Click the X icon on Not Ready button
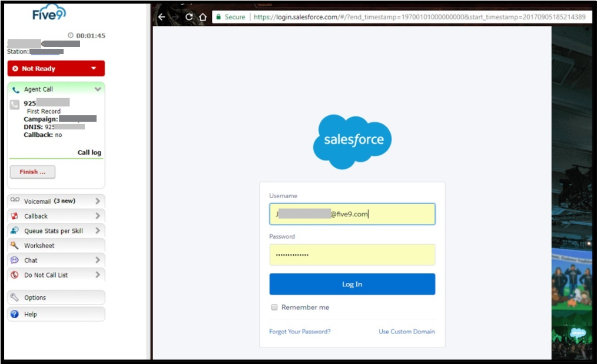Image resolution: width=597 pixels, height=364 pixels. pos(15,68)
